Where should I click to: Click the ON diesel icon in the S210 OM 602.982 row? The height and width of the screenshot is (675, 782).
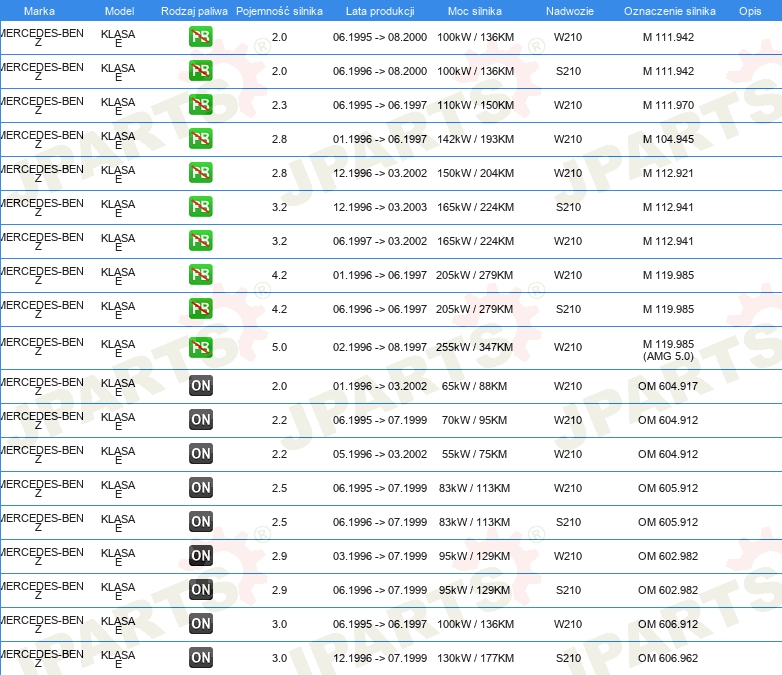pos(200,589)
